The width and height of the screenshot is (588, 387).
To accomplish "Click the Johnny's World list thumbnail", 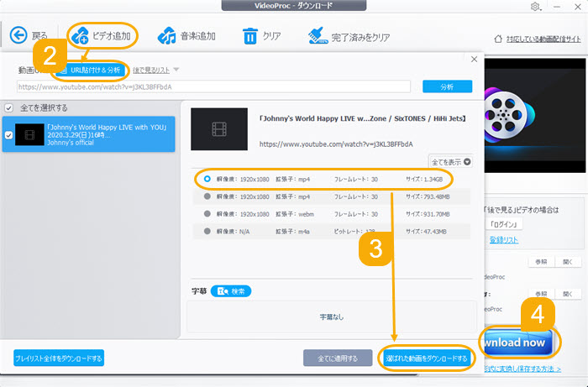I will coord(29,134).
